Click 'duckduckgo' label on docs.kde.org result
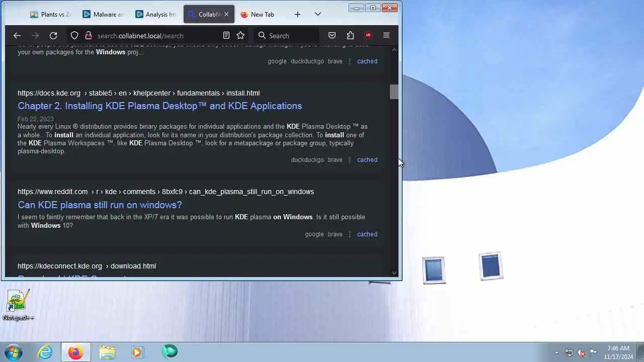644x362 pixels. pyautogui.click(x=307, y=160)
